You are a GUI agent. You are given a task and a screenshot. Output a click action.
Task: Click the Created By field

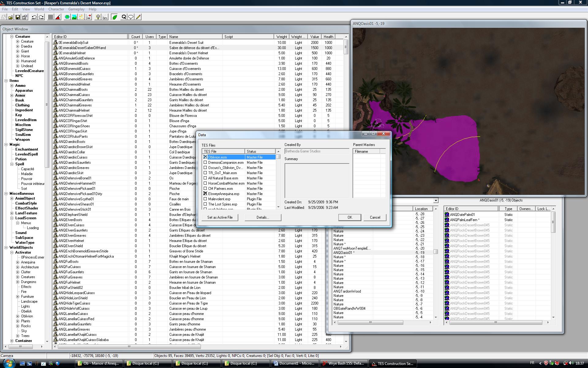[317, 151]
